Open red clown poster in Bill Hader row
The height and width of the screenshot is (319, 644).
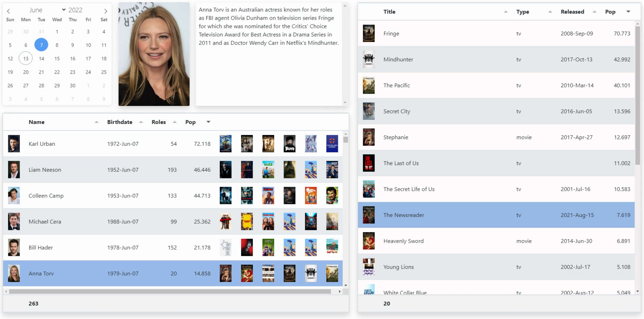click(247, 247)
